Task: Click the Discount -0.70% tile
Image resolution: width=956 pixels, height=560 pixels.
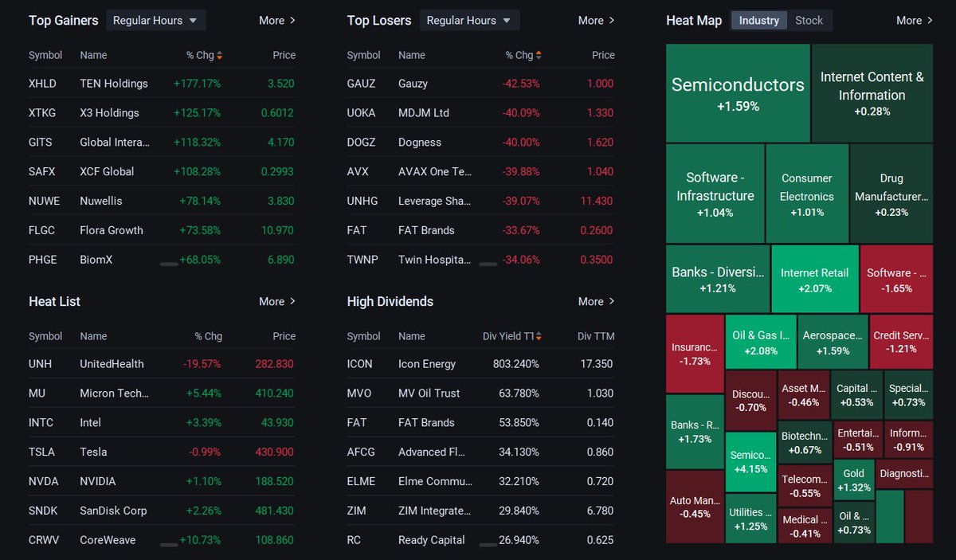Action: point(750,400)
